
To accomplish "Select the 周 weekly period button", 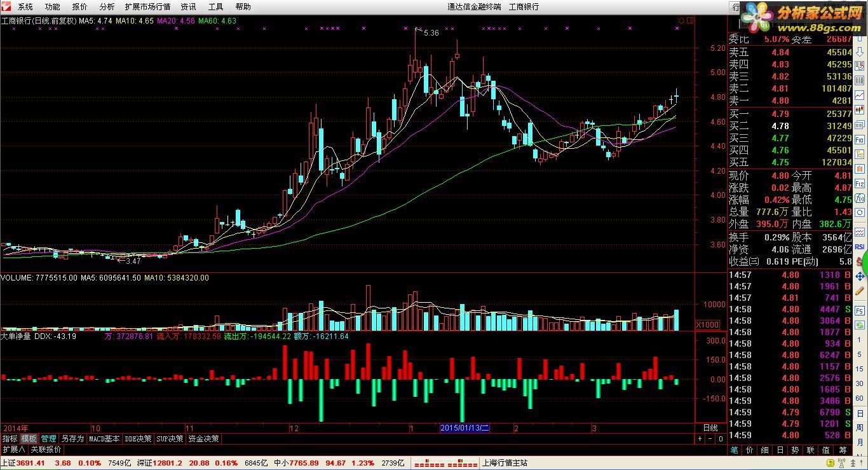I will (x=860, y=427).
